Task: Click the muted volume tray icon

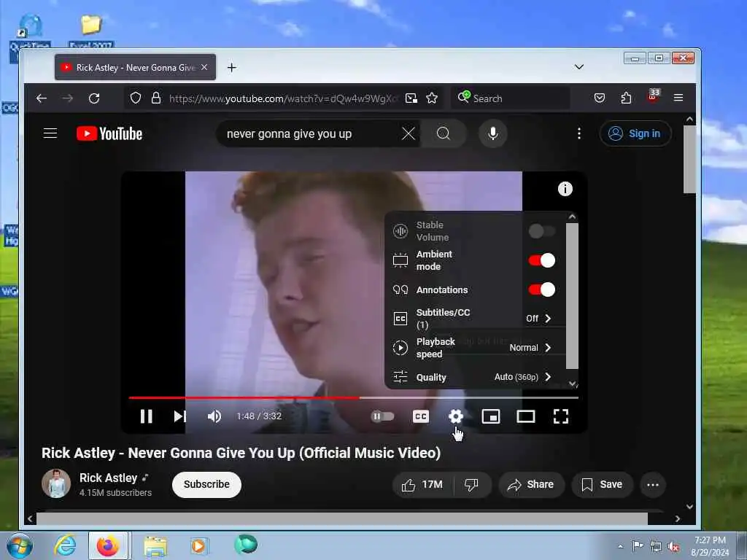Action: (x=673, y=547)
